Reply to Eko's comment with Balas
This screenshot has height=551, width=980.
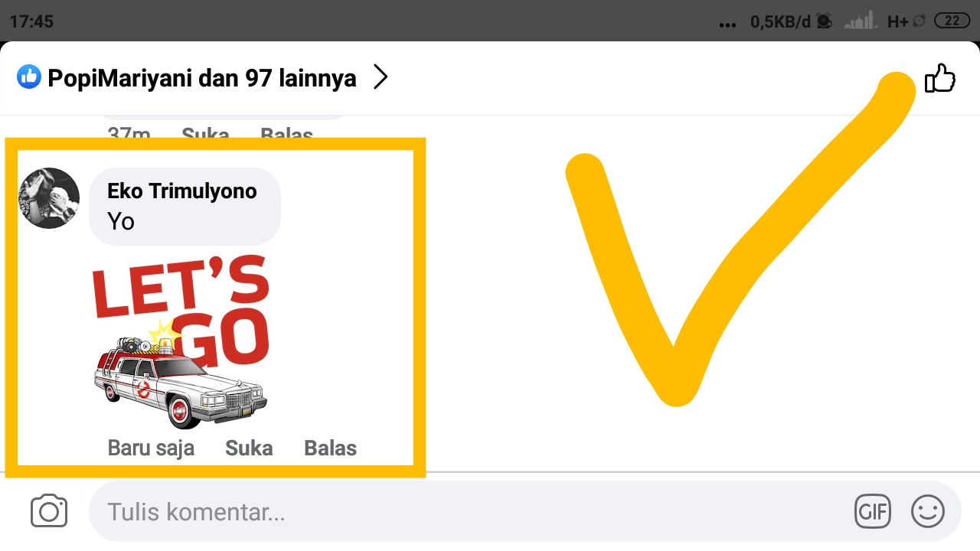click(x=331, y=448)
